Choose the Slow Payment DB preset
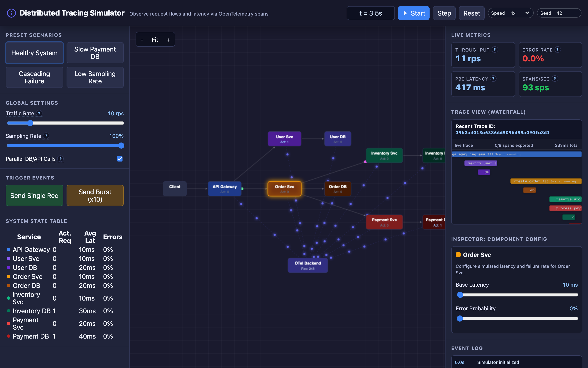588x368 pixels. tap(95, 53)
